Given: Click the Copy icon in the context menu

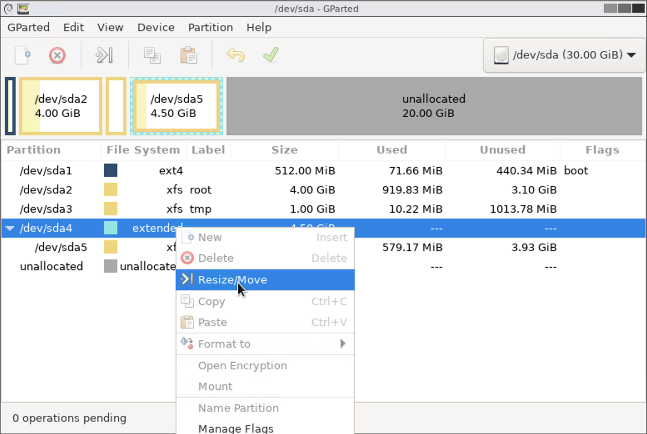Looking at the screenshot, I should 187,301.
